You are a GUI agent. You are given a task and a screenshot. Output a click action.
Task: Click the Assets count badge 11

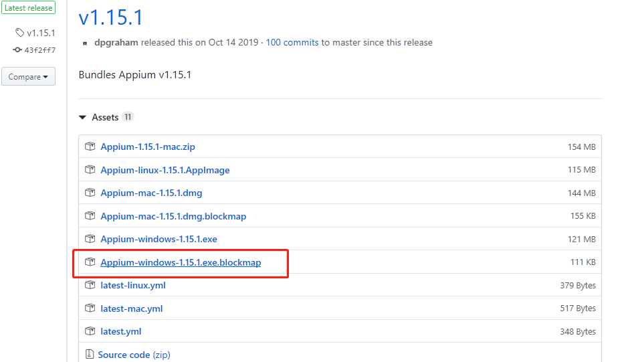(128, 117)
